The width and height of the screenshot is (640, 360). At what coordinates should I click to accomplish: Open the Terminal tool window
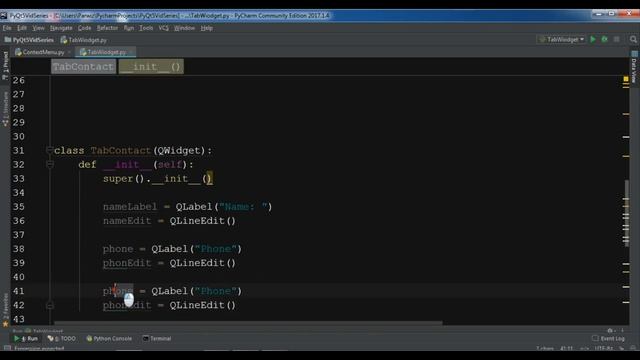click(x=157, y=338)
